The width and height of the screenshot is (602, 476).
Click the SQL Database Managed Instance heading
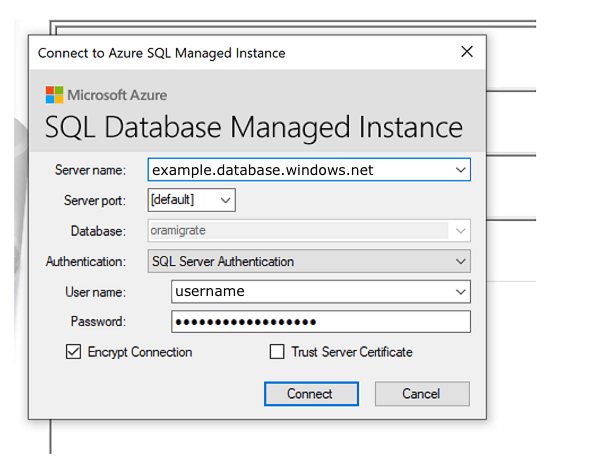tap(254, 127)
